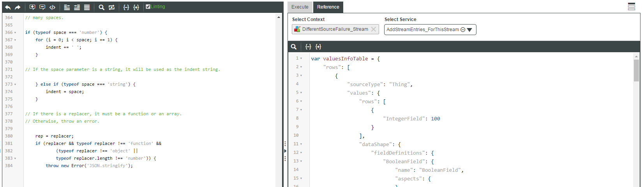
Task: Click the DifferentSourceFailure_Stream context field
Action: 335,29
